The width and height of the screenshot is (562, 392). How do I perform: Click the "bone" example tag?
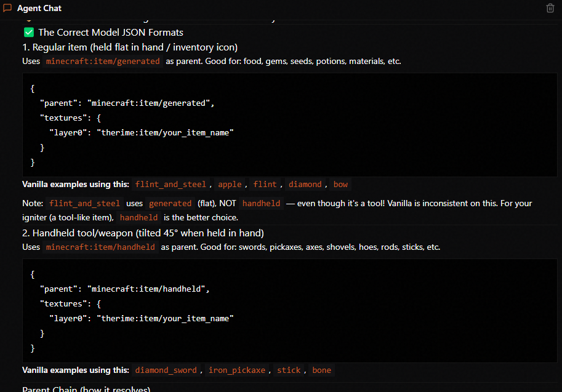tap(321, 370)
